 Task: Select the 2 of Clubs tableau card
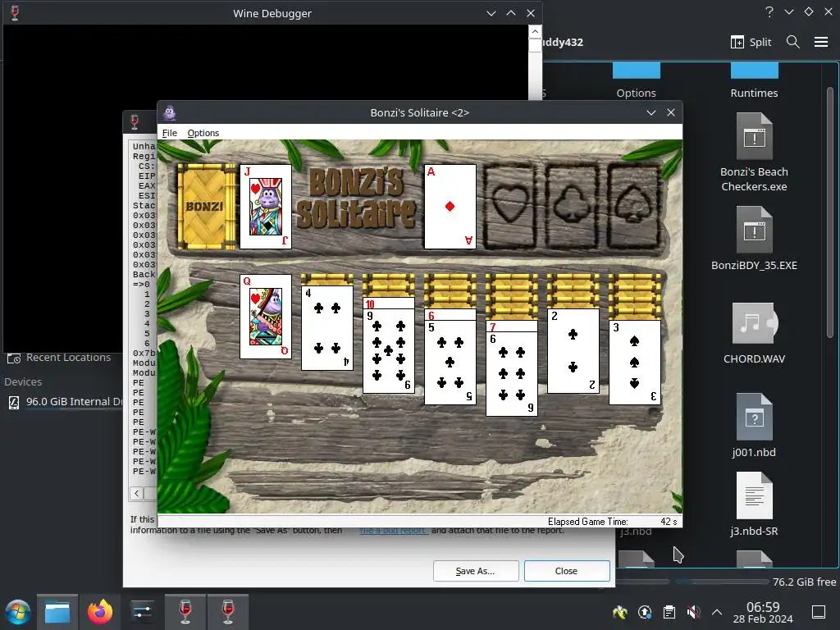tap(573, 351)
